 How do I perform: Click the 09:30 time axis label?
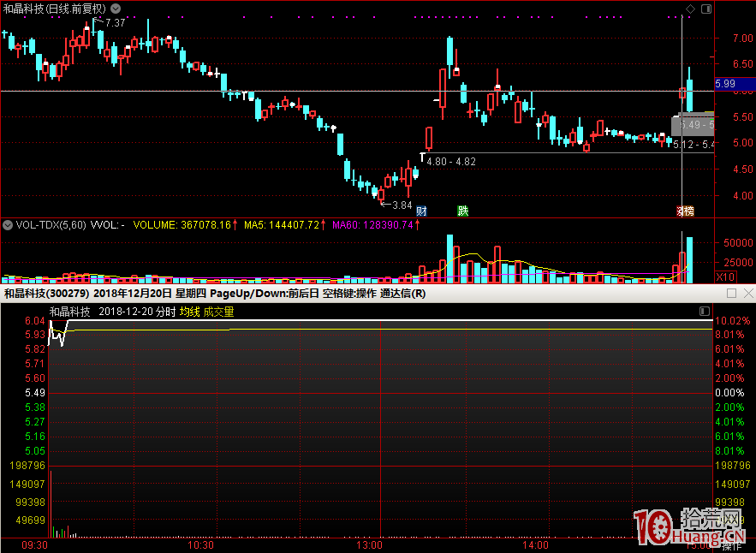tap(35, 545)
